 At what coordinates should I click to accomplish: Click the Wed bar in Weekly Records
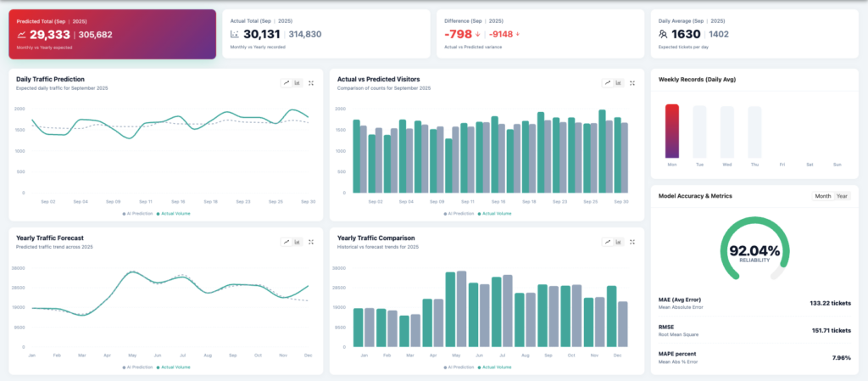tap(726, 132)
